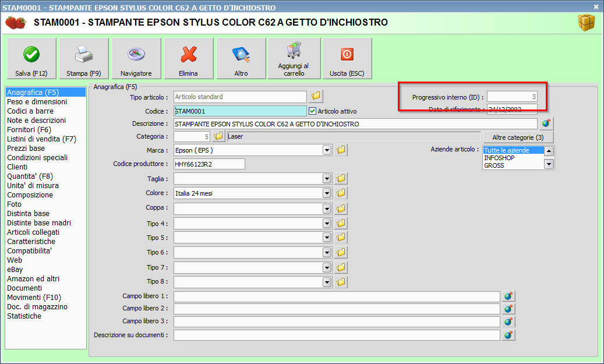Viewport: 604px width, 364px height.
Task: Go to Peso e dimensioni section
Action: click(37, 102)
